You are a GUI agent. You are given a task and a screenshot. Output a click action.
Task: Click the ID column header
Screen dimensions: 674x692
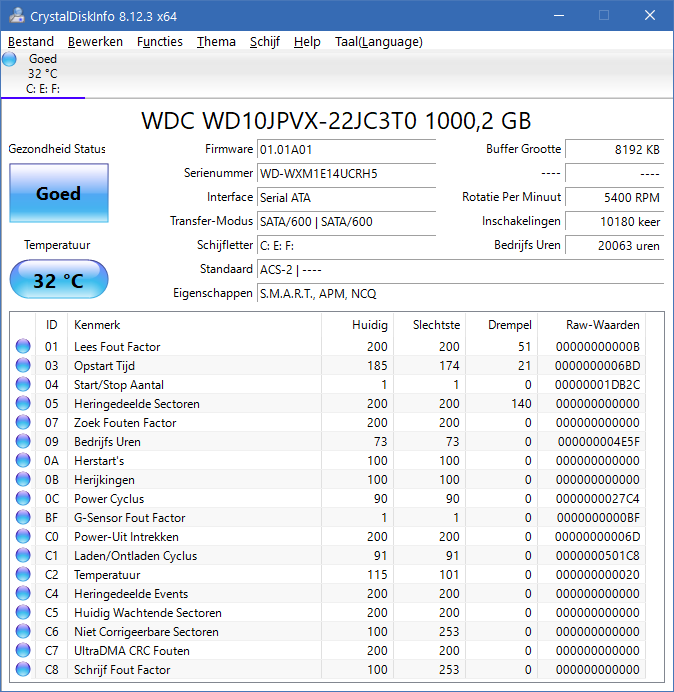52,325
